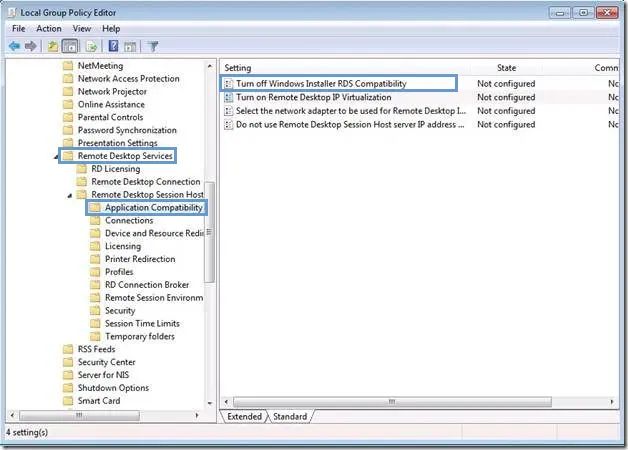Click the Profiles folder icon
This screenshot has width=628, height=450.
[x=95, y=272]
